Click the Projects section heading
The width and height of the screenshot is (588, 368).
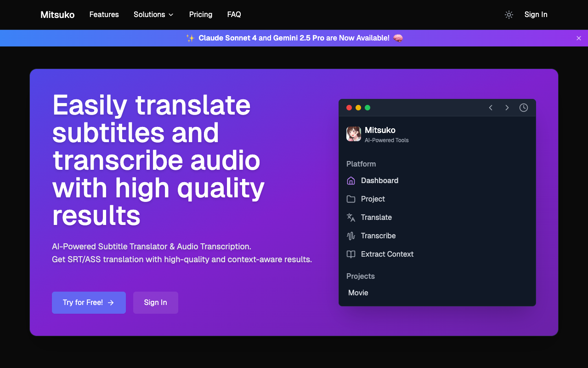pyautogui.click(x=361, y=276)
